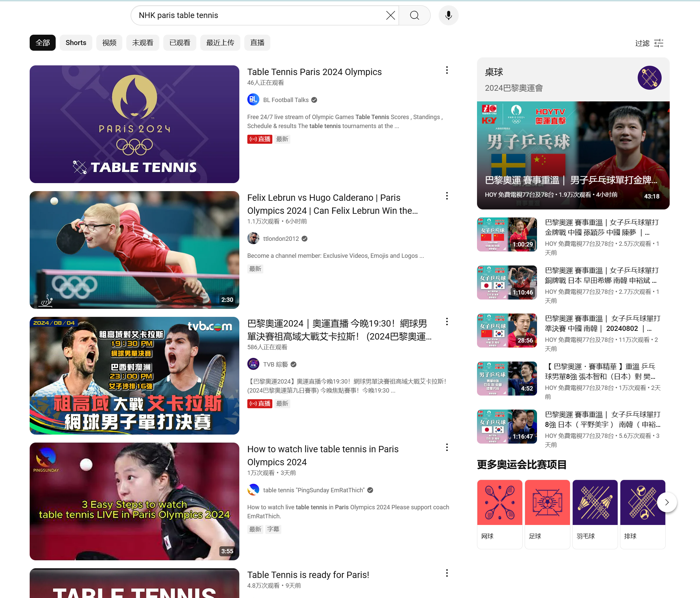
Task: Clear the search box text
Action: pos(390,15)
